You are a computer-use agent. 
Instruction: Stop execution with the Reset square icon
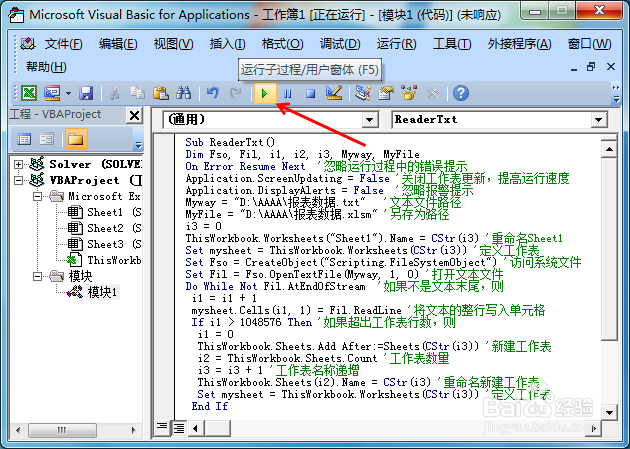point(311,94)
